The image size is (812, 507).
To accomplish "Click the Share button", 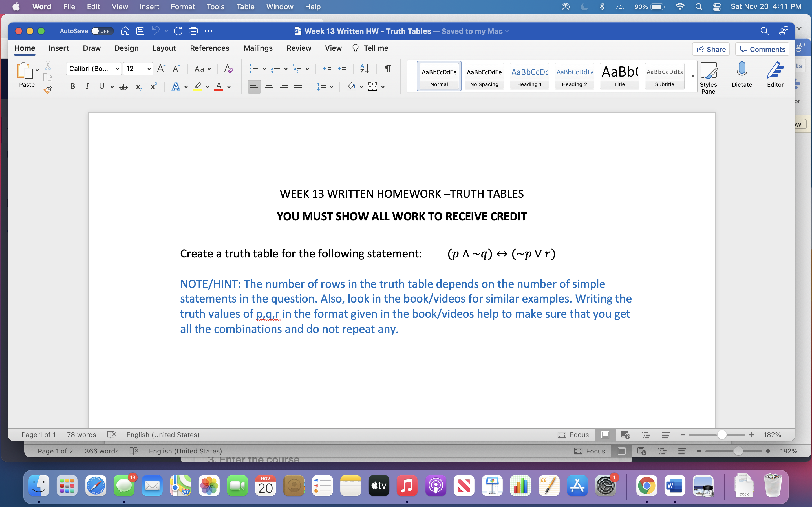I will tap(711, 49).
